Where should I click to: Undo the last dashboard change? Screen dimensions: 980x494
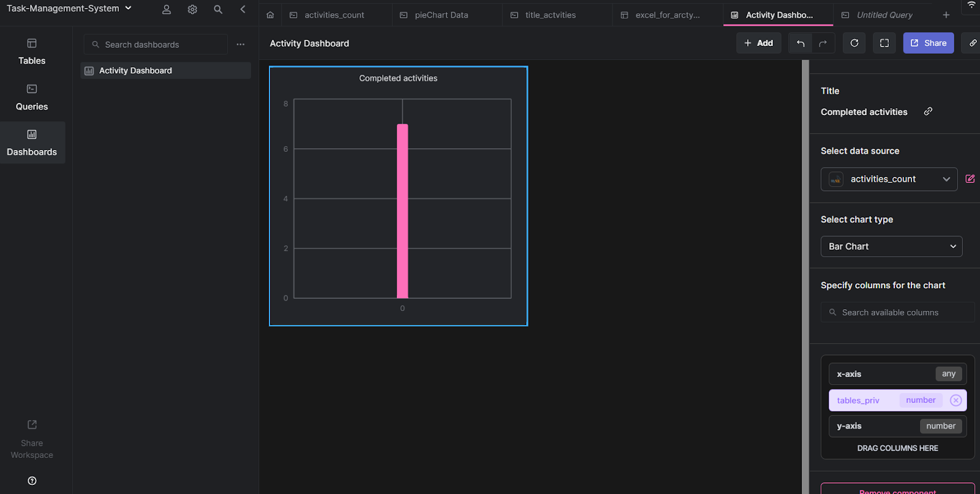pyautogui.click(x=801, y=43)
